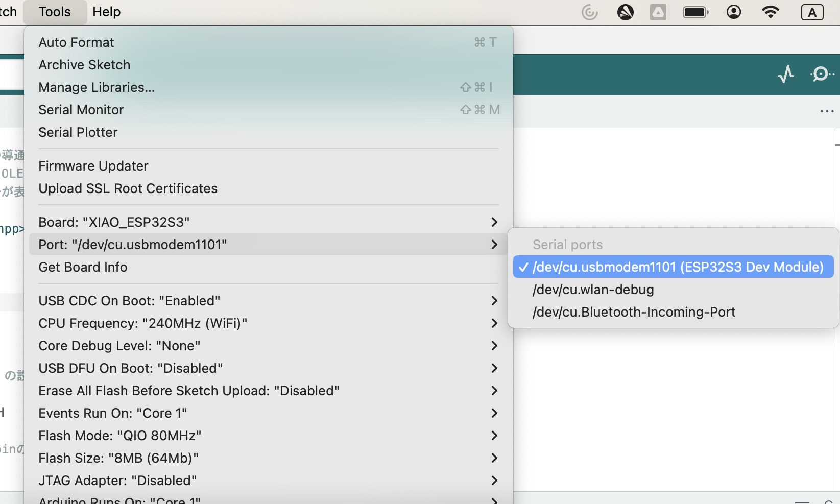Image resolution: width=840 pixels, height=504 pixels.
Task: Select /dev/cu.usbmodem1101 serial port
Action: (673, 267)
